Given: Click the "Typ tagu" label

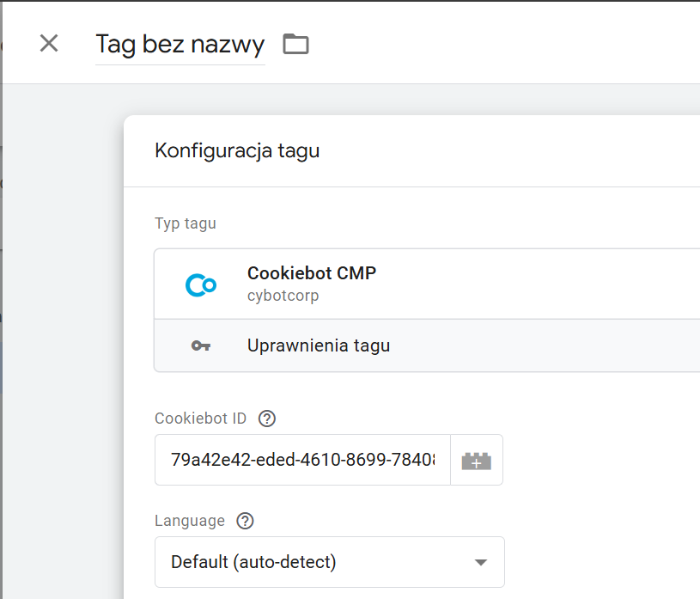Looking at the screenshot, I should (x=186, y=223).
